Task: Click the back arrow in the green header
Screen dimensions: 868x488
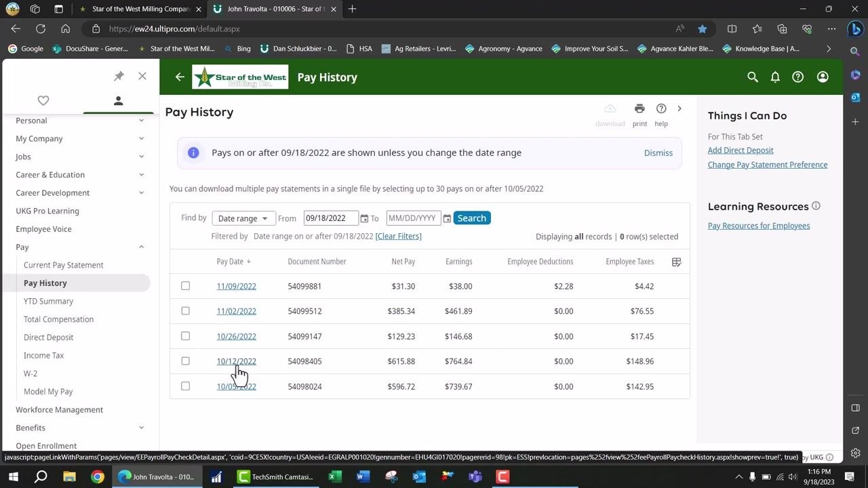Action: point(180,77)
